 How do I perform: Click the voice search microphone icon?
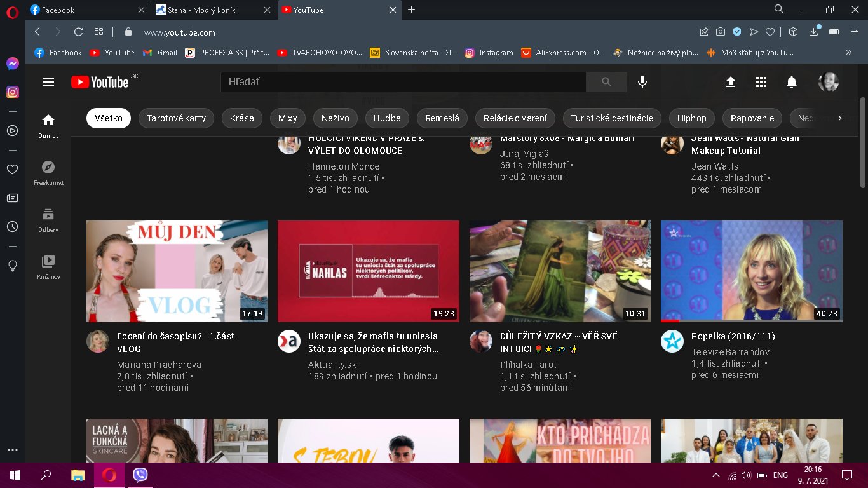click(642, 82)
